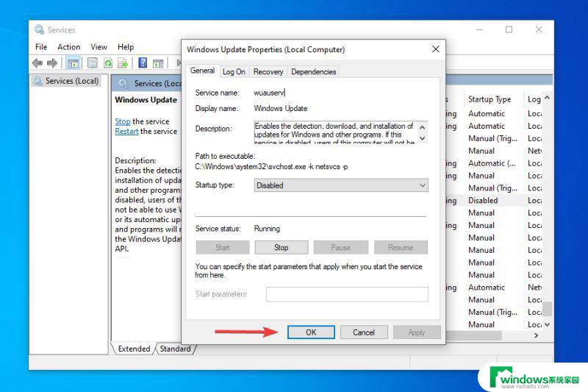Click in the Start parameters field

click(x=347, y=294)
